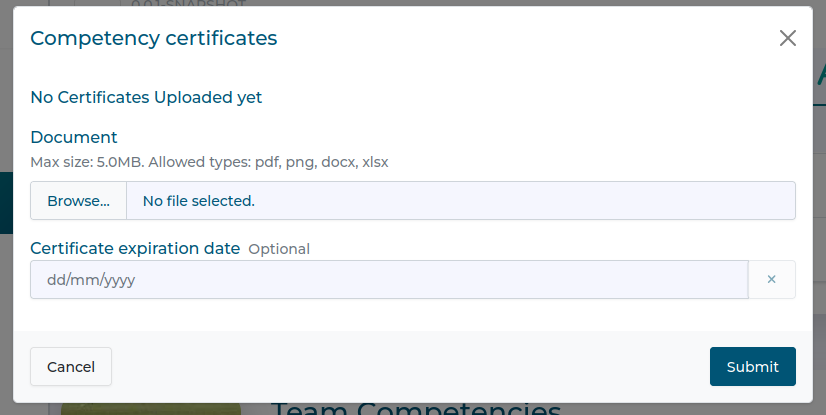The height and width of the screenshot is (415, 826).
Task: Click the dimmed backdrop right of the dialog
Action: tap(820, 250)
